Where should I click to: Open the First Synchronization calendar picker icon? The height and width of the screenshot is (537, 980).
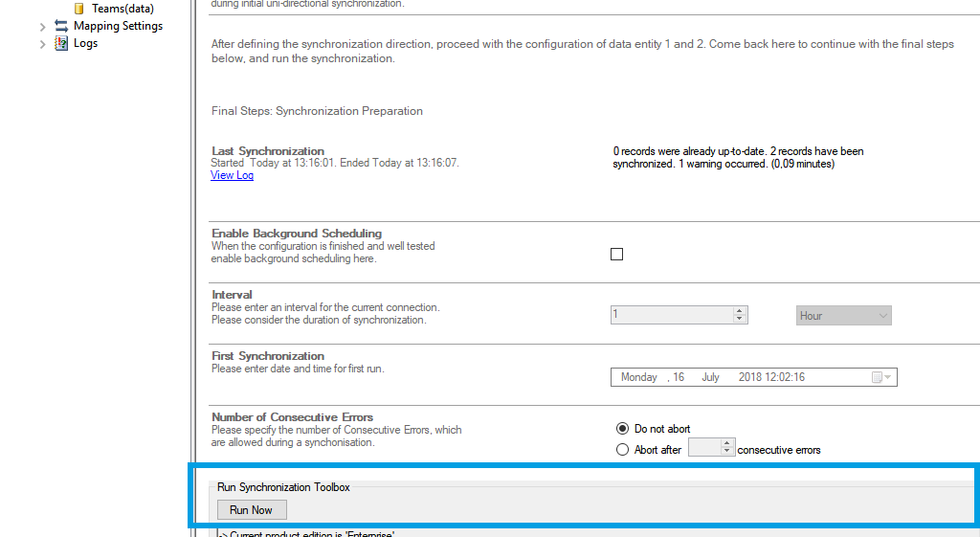[x=877, y=377]
